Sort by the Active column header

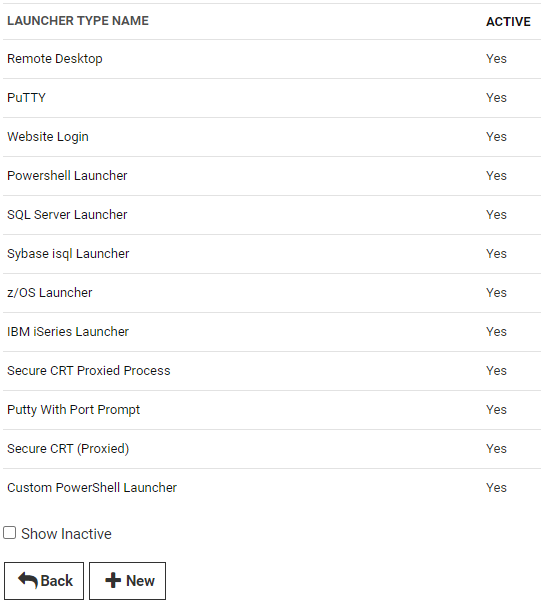click(508, 22)
